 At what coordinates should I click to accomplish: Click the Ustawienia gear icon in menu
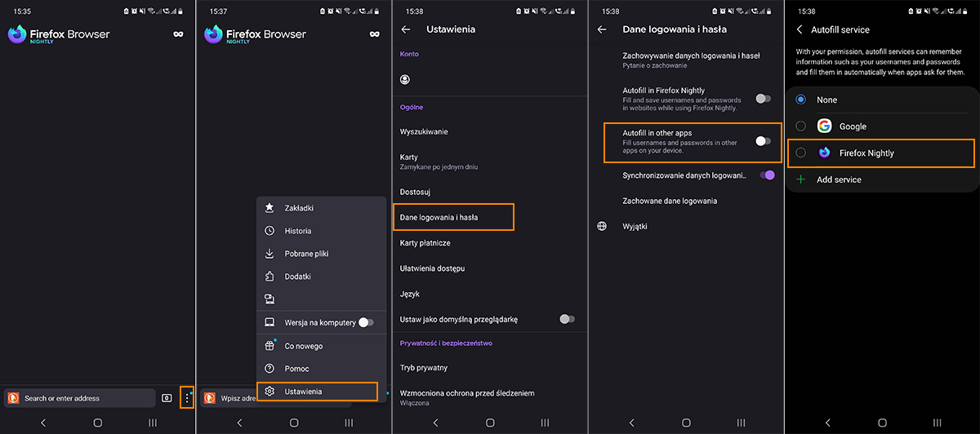pyautogui.click(x=269, y=392)
